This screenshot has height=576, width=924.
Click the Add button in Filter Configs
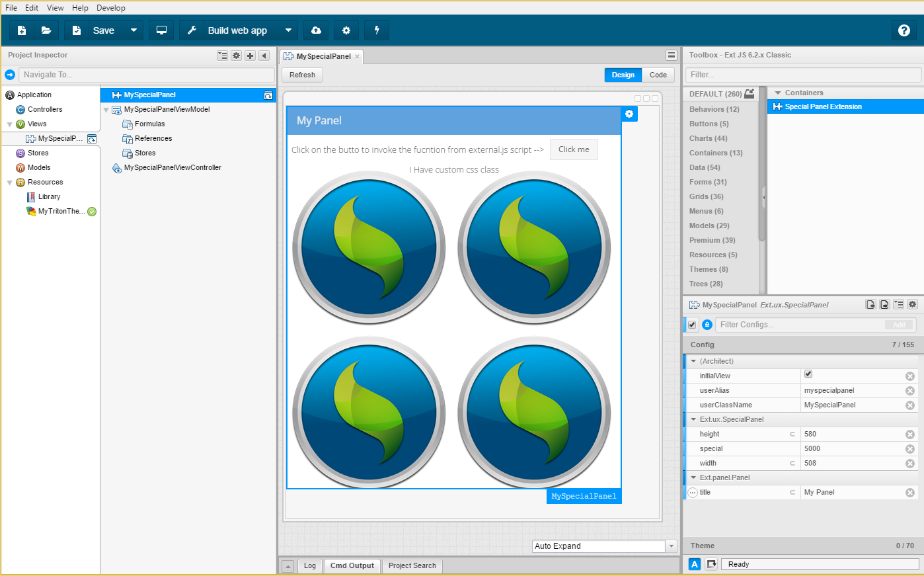899,325
